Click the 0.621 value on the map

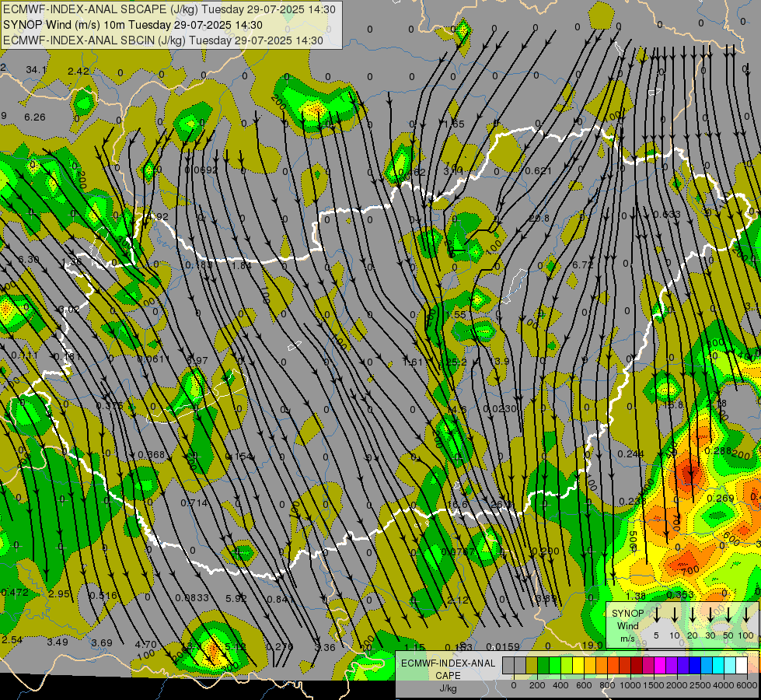[538, 170]
